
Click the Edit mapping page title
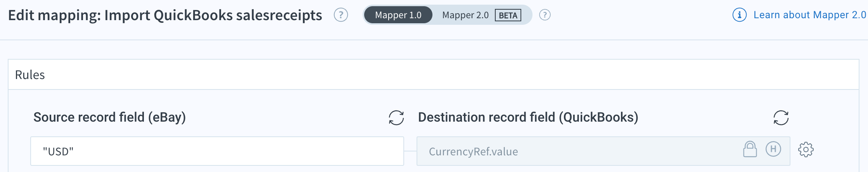click(165, 15)
